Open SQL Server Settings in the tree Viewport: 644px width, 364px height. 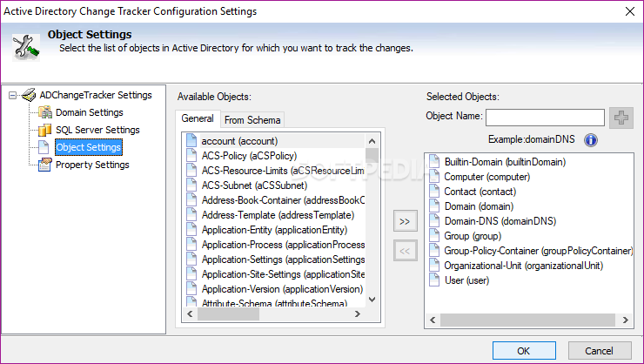coord(97,130)
